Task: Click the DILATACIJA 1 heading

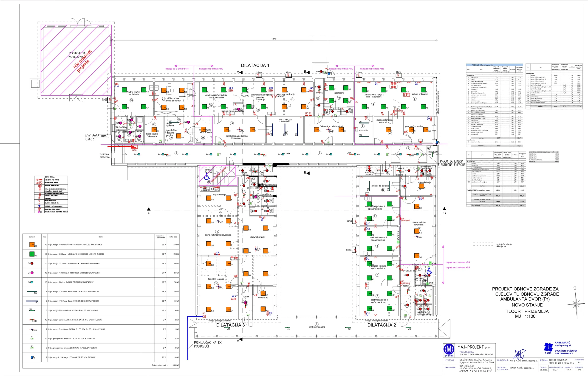Action: (255, 65)
